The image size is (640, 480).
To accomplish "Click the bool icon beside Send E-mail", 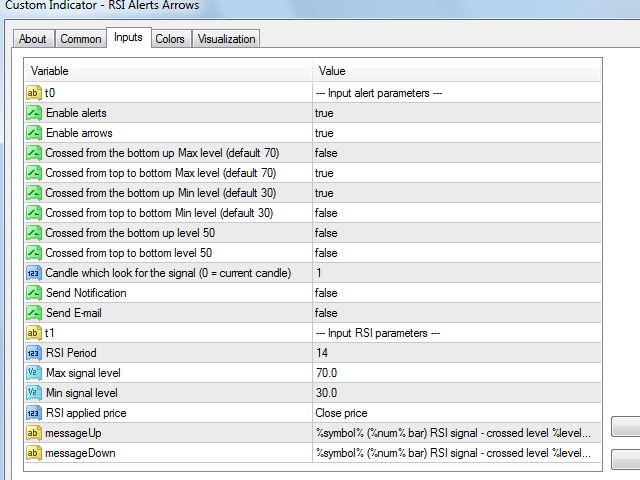I will coord(34,313).
